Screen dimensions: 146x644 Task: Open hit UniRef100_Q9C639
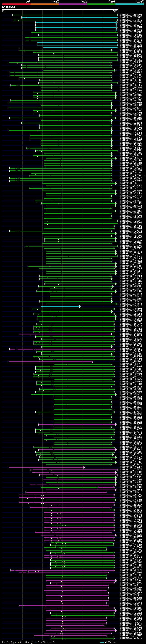131,22
